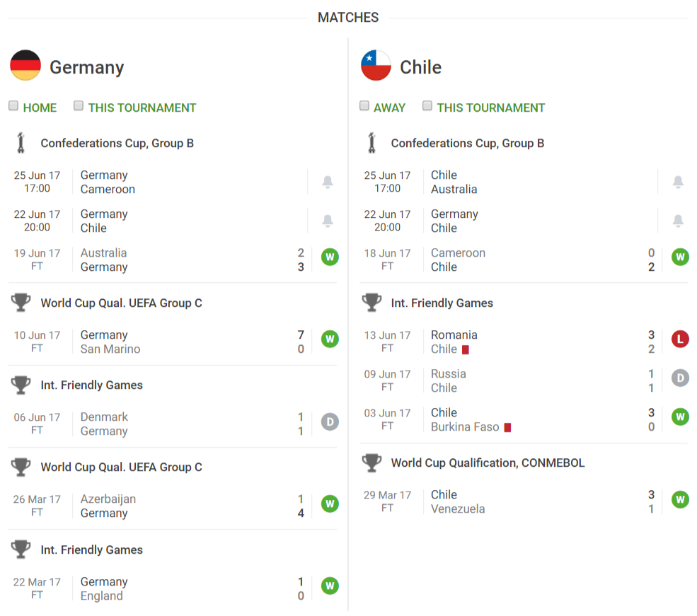Open Russia vs Chile friendly match
Image resolution: width=697 pixels, height=616 pixels.
[x=524, y=380]
